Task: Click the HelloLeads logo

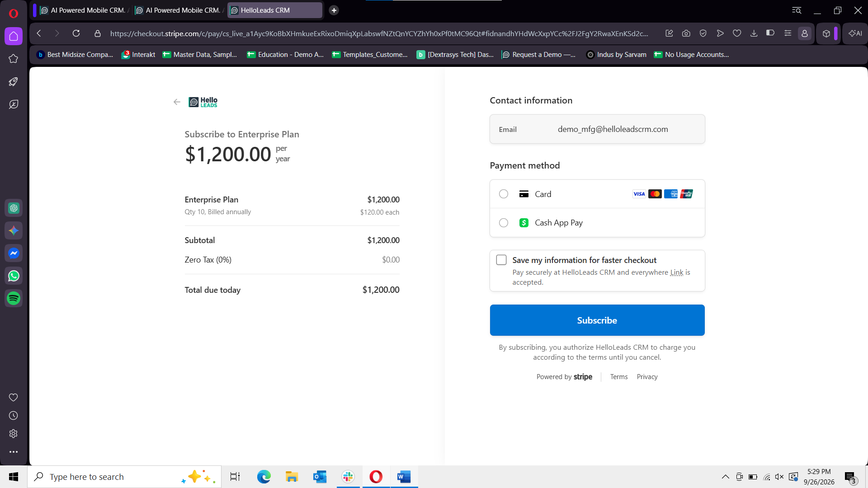Action: [203, 102]
